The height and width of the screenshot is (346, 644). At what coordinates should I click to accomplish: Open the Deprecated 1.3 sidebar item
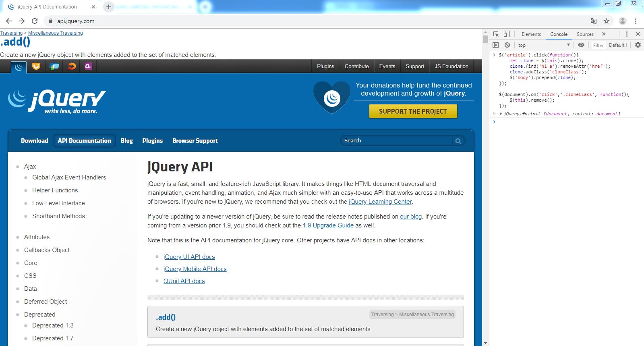[x=53, y=325]
